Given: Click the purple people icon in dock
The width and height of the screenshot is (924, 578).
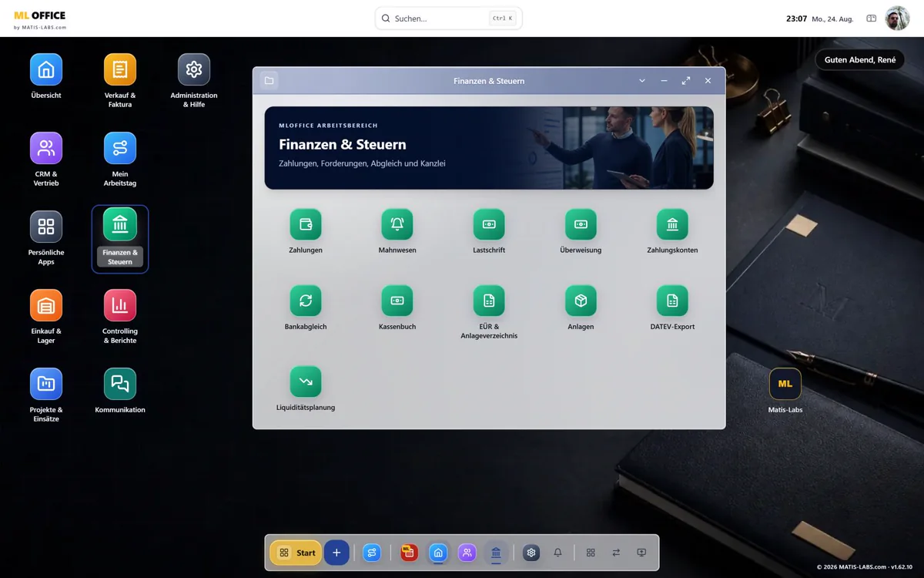Looking at the screenshot, I should tap(467, 553).
